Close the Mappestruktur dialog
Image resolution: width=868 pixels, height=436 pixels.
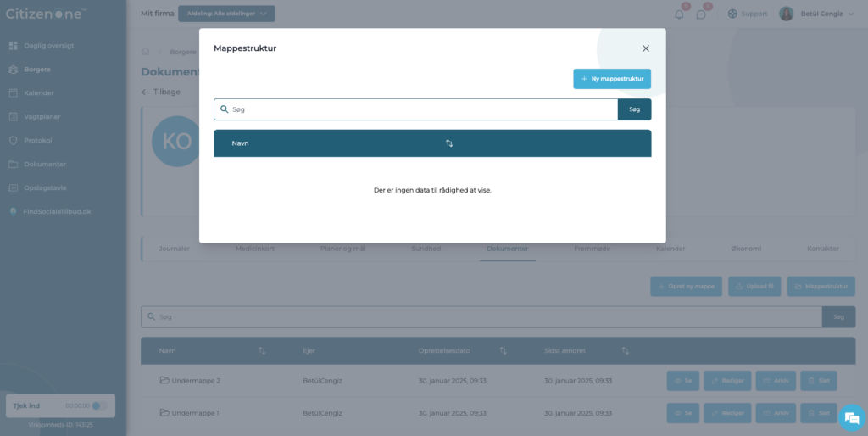(645, 48)
